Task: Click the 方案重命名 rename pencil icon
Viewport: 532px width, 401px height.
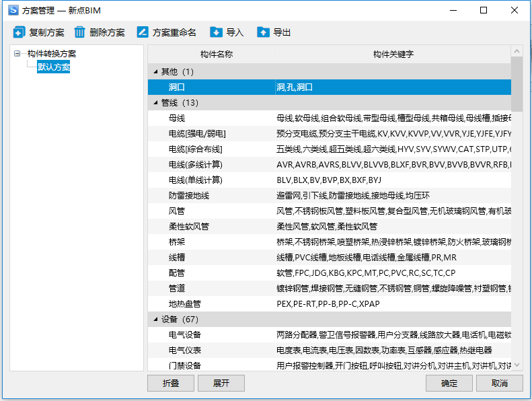Action: [143, 32]
